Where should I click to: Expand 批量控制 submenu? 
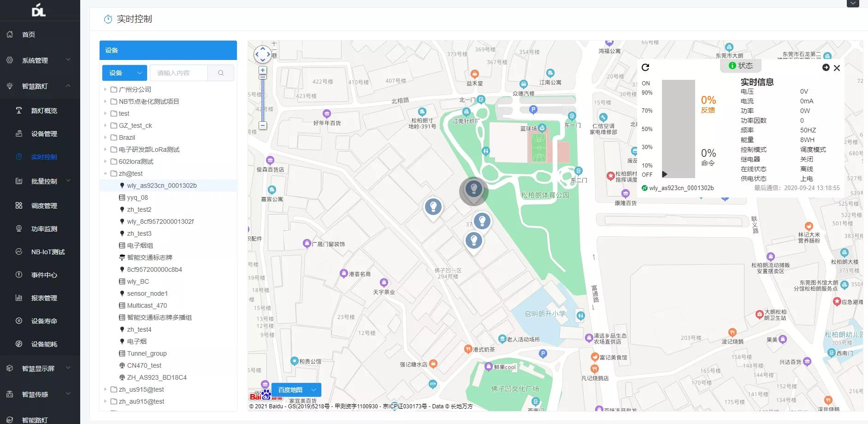pos(44,181)
